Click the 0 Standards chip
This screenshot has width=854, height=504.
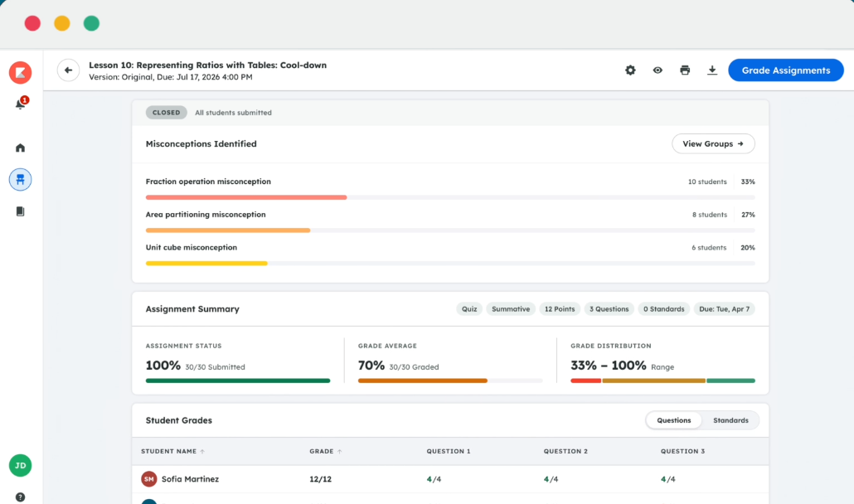pos(663,309)
